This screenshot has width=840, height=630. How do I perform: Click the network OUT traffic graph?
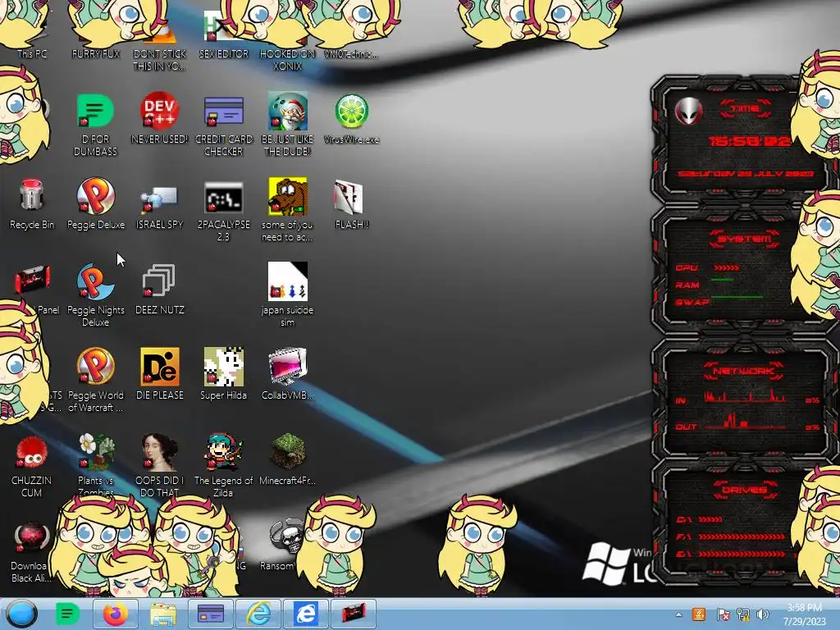745,421
